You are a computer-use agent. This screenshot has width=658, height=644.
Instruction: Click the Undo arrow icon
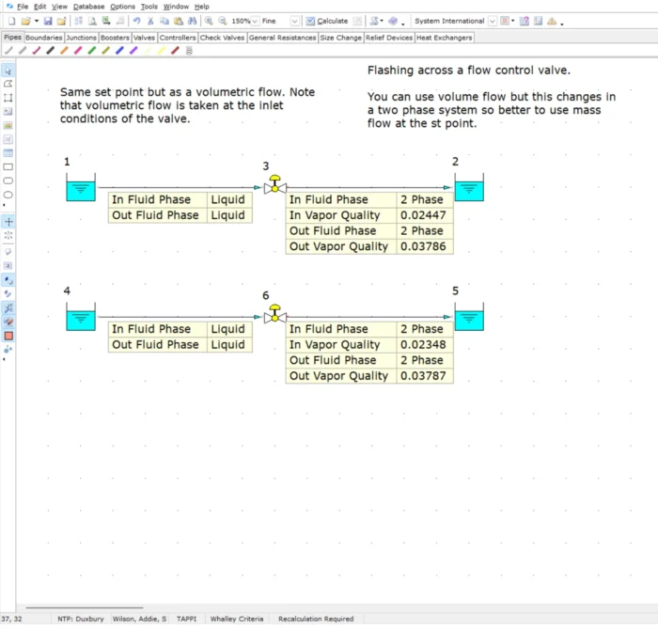pos(136,21)
